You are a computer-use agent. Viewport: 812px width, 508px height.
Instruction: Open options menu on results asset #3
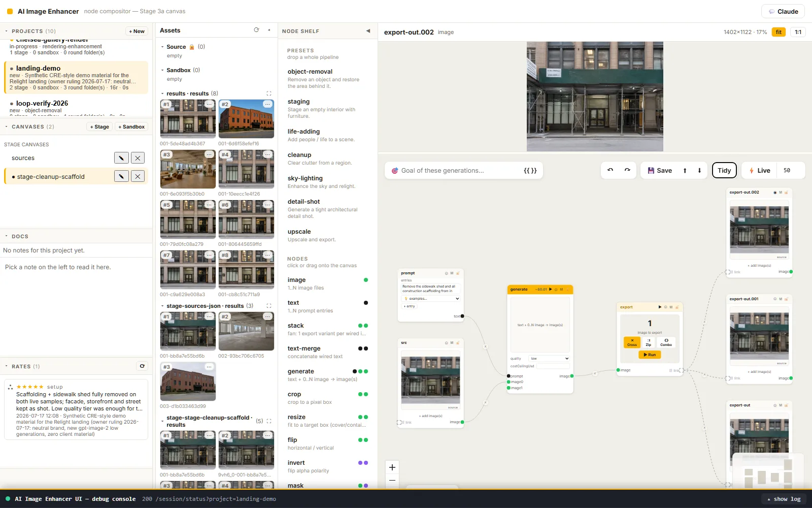209,154
